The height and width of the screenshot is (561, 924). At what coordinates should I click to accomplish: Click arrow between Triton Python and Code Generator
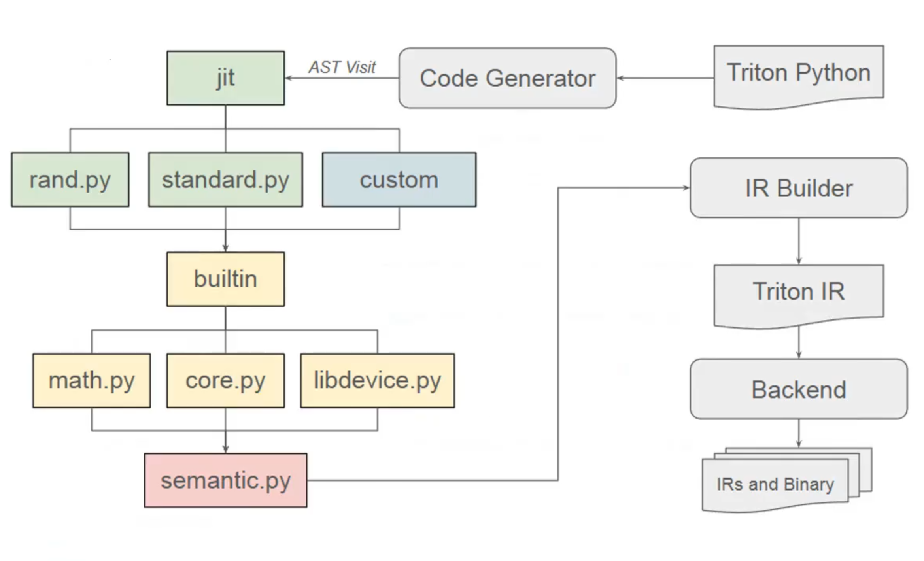click(665, 78)
